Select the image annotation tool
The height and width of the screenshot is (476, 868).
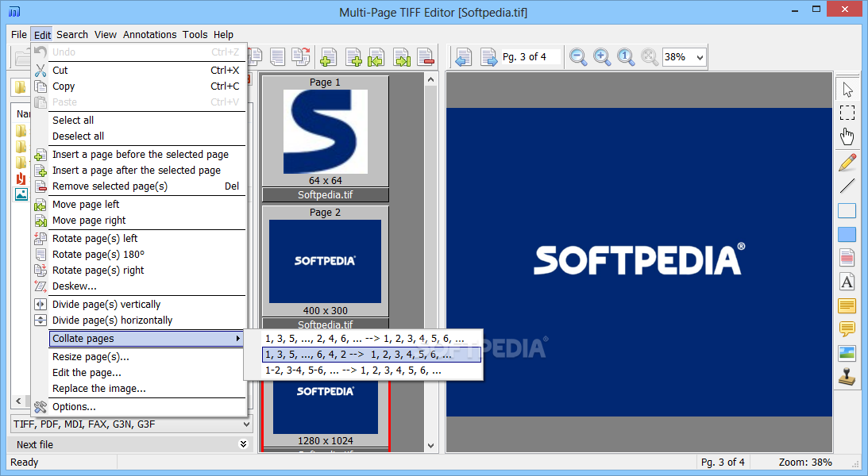point(847,353)
